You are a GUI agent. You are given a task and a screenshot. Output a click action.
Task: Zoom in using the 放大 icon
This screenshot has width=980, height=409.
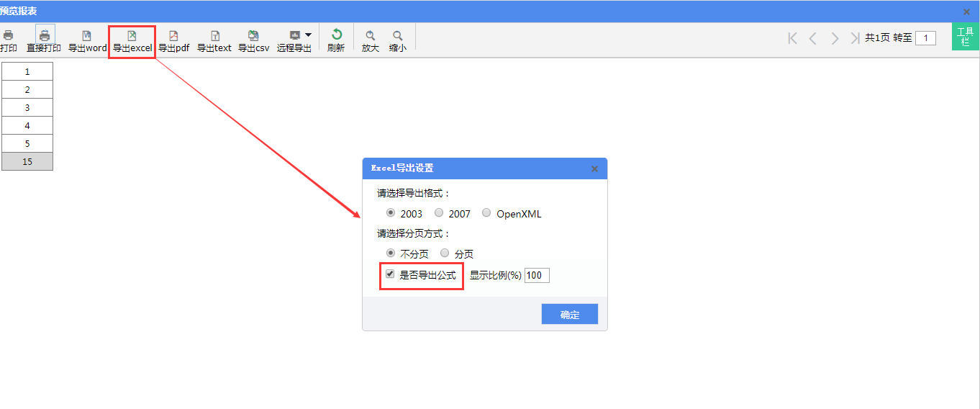370,35
